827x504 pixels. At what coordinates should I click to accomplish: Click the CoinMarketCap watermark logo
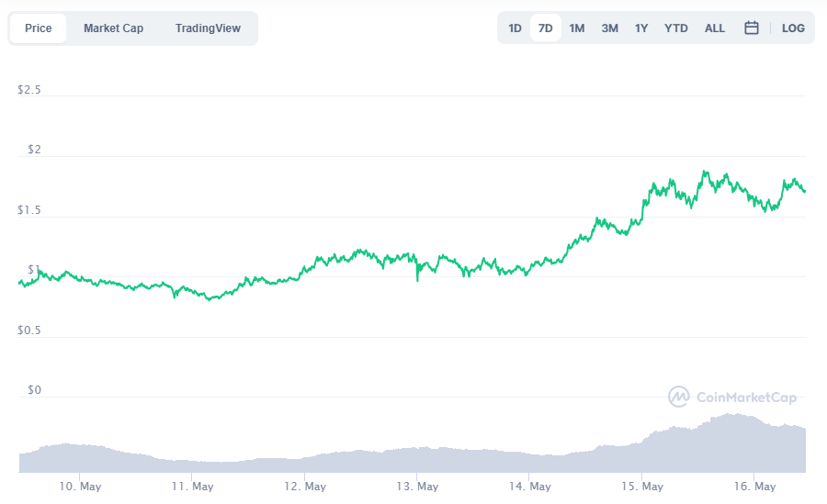[679, 397]
